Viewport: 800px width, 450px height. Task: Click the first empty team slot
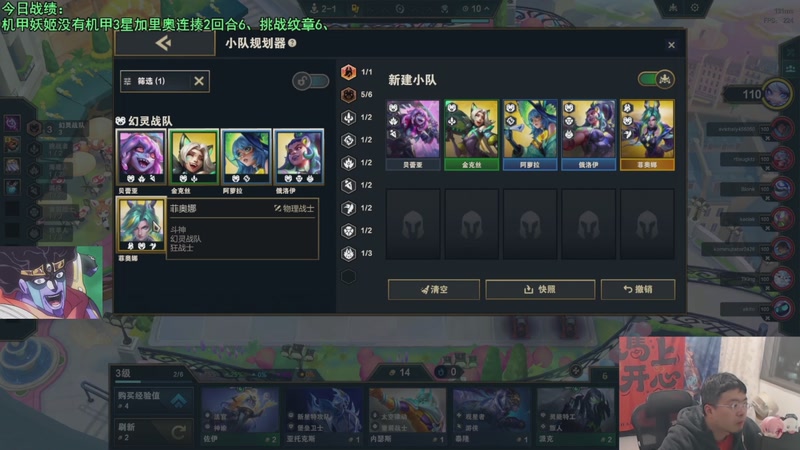pyautogui.click(x=413, y=224)
